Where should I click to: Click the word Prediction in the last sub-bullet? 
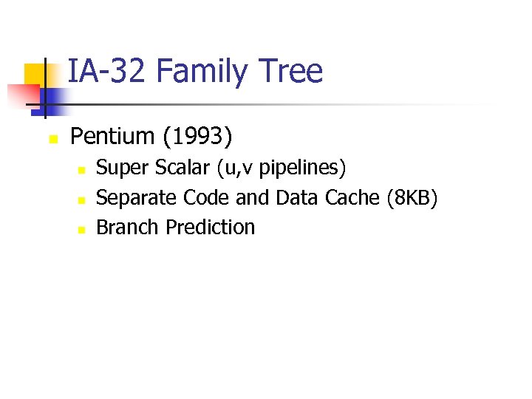[210, 228]
